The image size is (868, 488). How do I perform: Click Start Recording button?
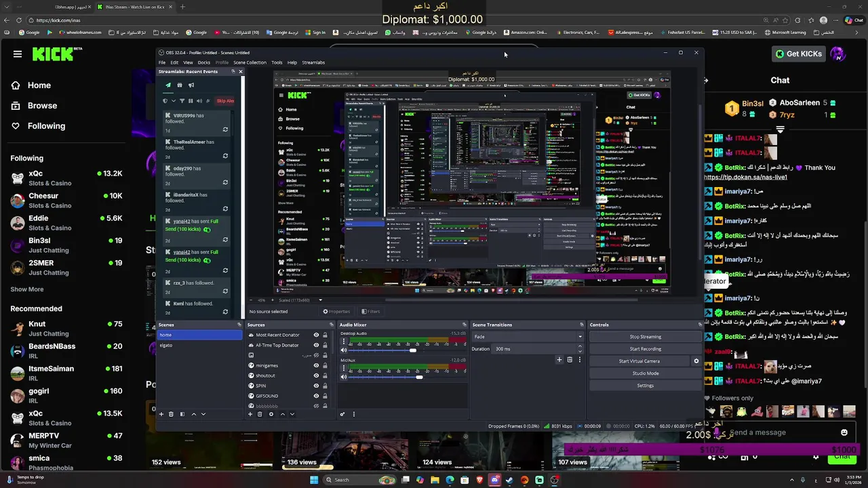[x=646, y=349]
